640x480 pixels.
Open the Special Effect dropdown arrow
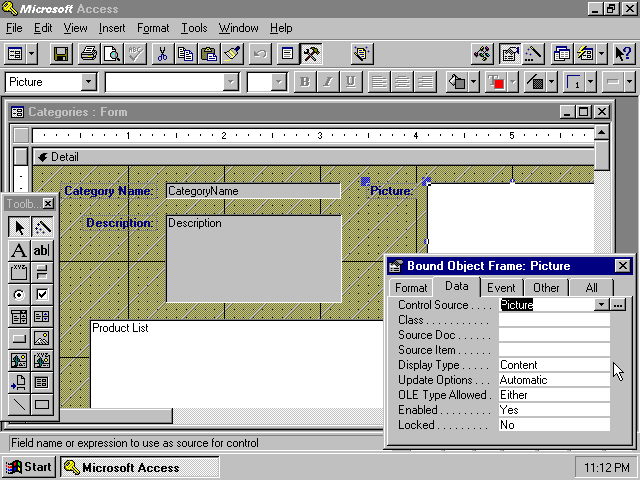[x=629, y=82]
